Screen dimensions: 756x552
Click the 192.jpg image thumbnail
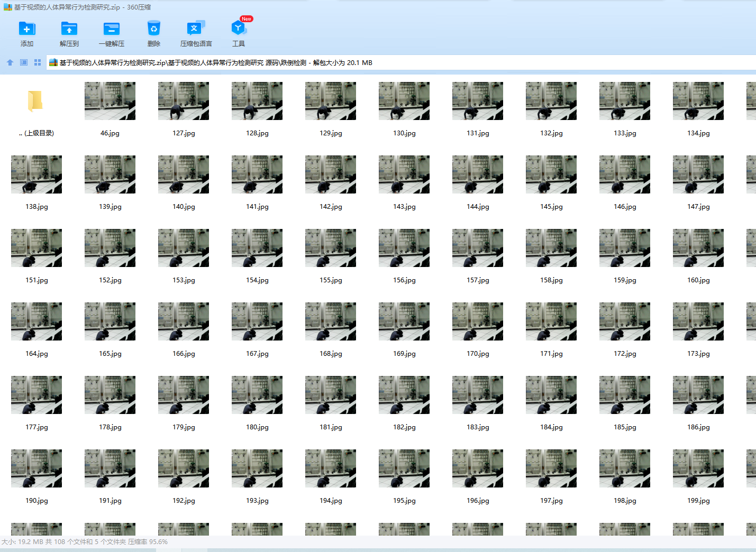click(184, 468)
